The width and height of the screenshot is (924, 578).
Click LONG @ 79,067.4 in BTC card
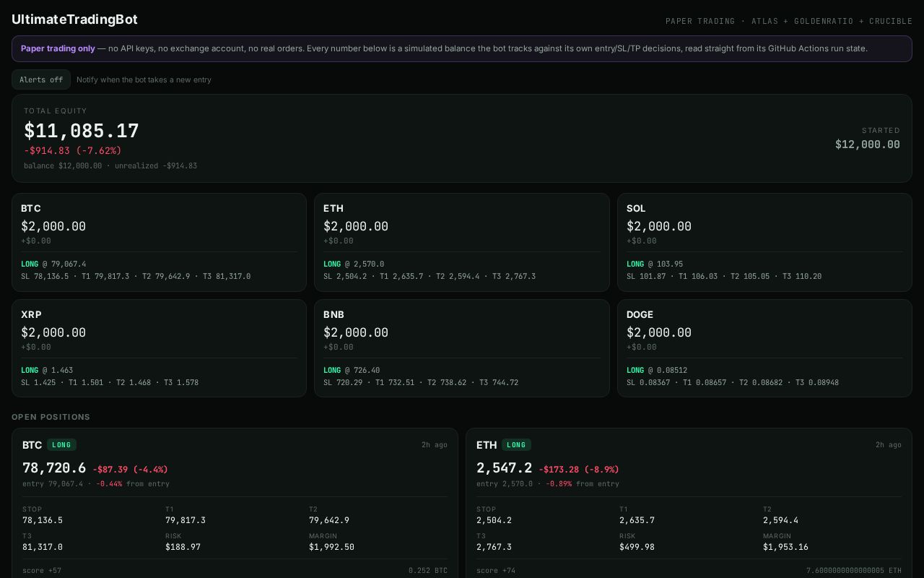pyautogui.click(x=53, y=264)
